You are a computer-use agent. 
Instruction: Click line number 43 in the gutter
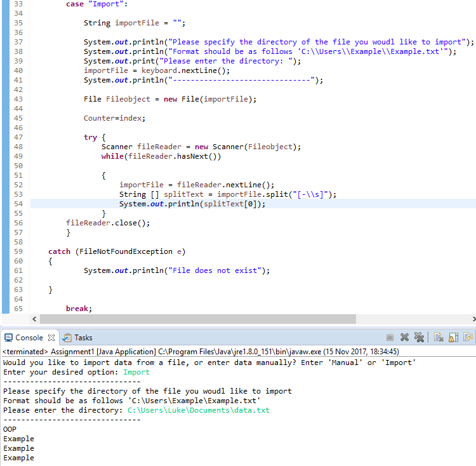[18, 99]
